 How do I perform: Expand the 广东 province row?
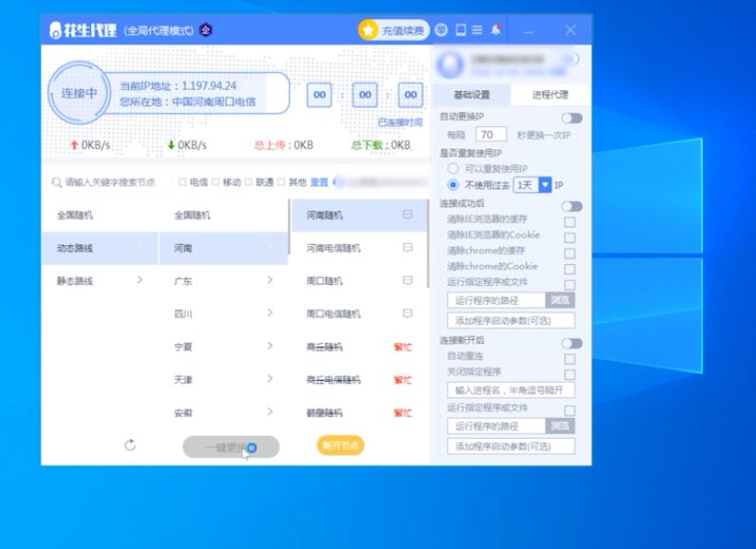(x=223, y=280)
